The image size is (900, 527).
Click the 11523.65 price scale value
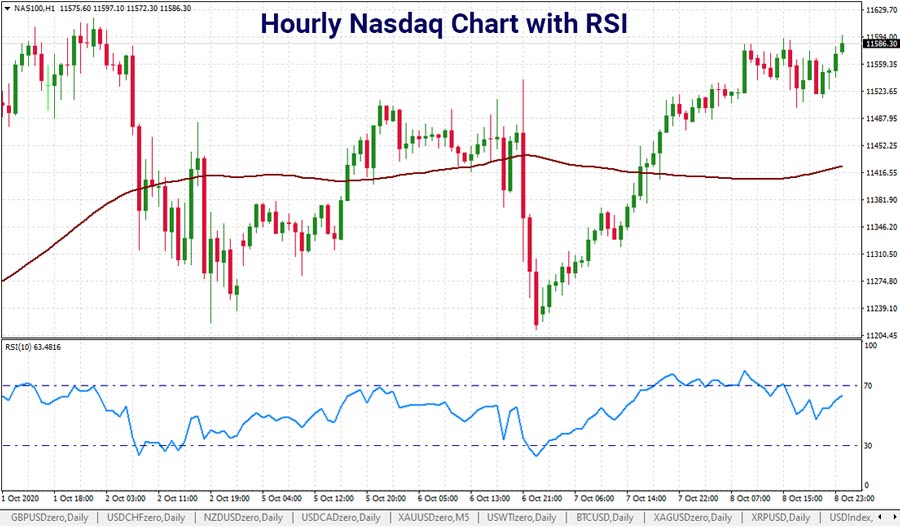882,91
